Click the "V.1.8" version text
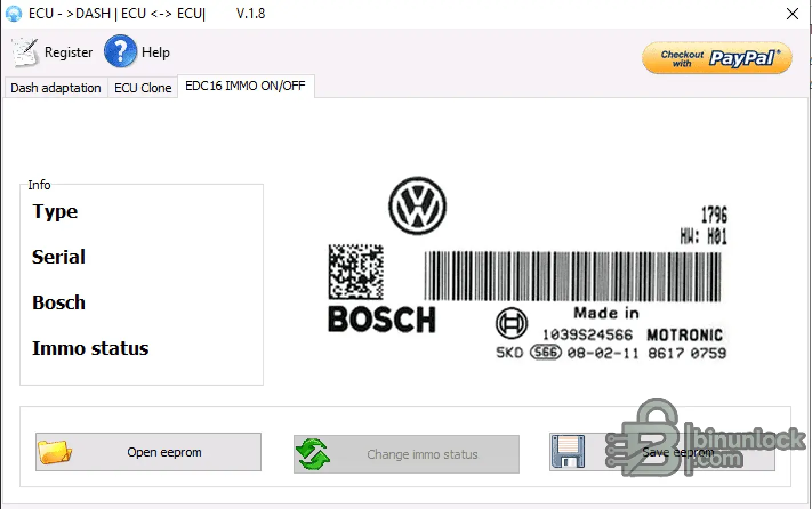 point(251,14)
